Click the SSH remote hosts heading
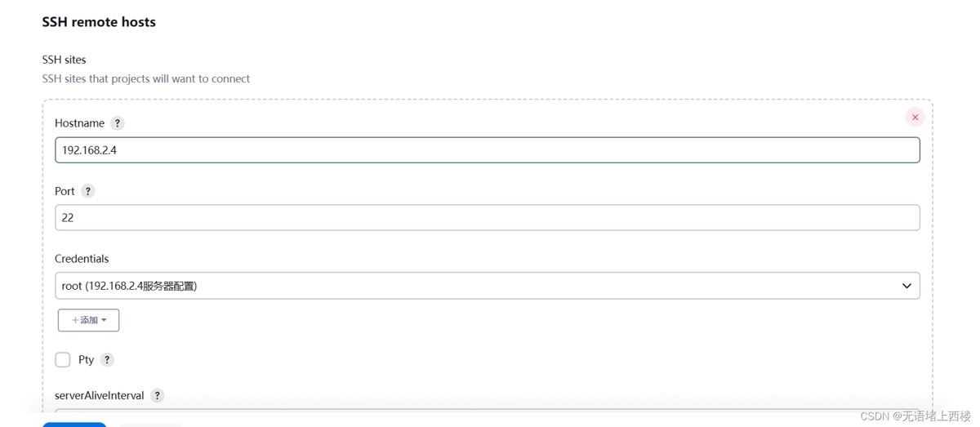 click(99, 23)
